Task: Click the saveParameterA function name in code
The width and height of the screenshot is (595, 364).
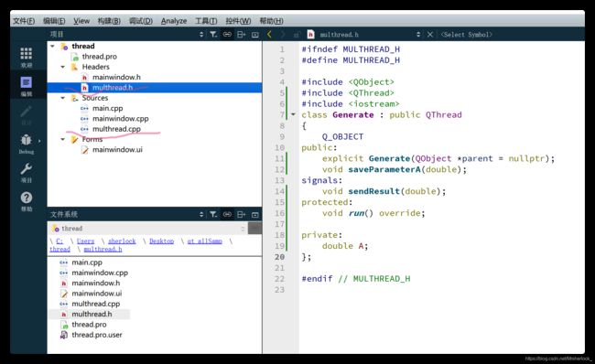Action: 384,169
